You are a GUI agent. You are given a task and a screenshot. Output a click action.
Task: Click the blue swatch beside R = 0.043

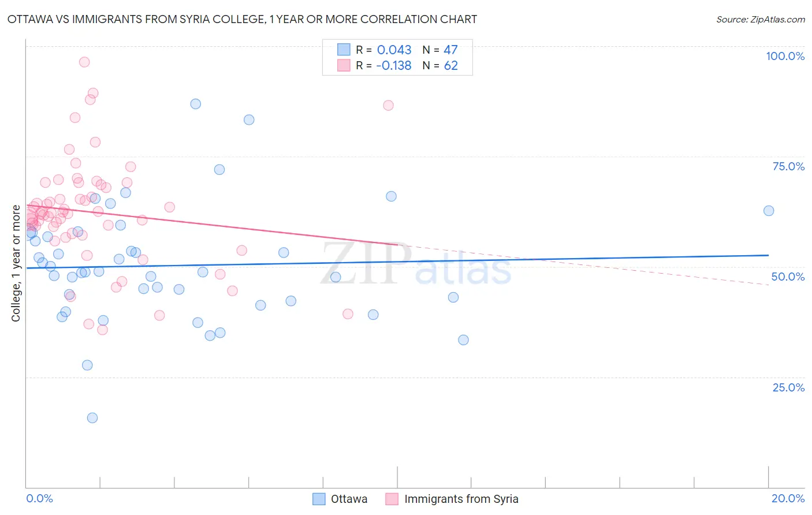click(x=344, y=50)
